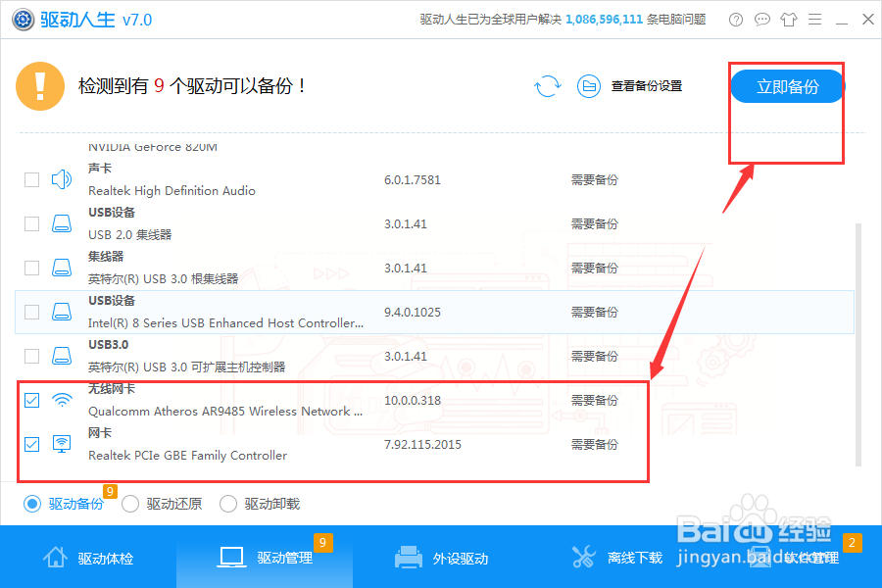Click the printer icon of 外设驱动
The width and height of the screenshot is (882, 588).
409,557
